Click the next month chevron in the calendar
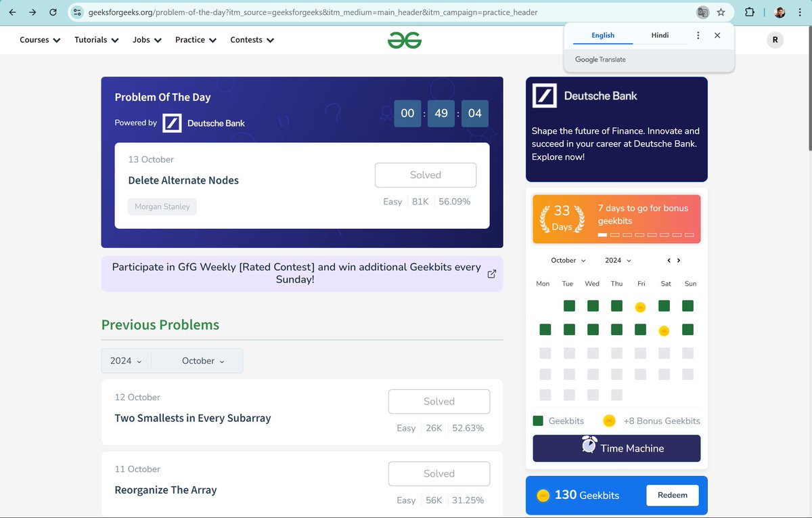The image size is (812, 518). [x=679, y=259]
